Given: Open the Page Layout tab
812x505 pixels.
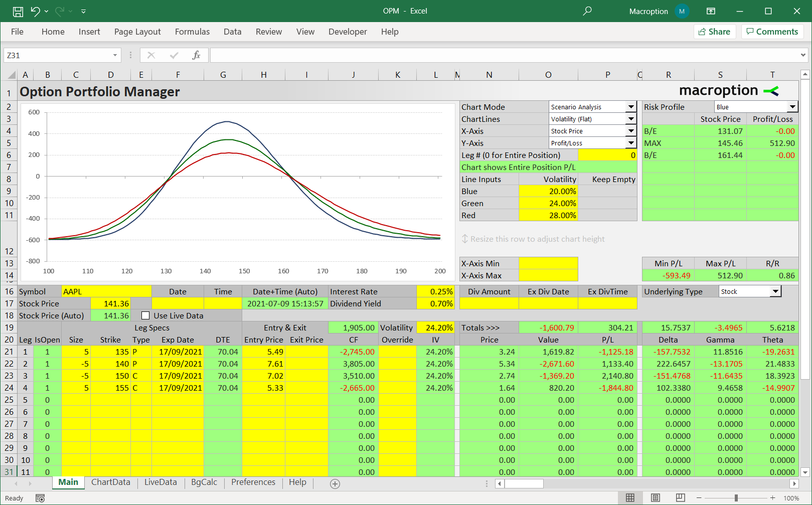Looking at the screenshot, I should 137,32.
